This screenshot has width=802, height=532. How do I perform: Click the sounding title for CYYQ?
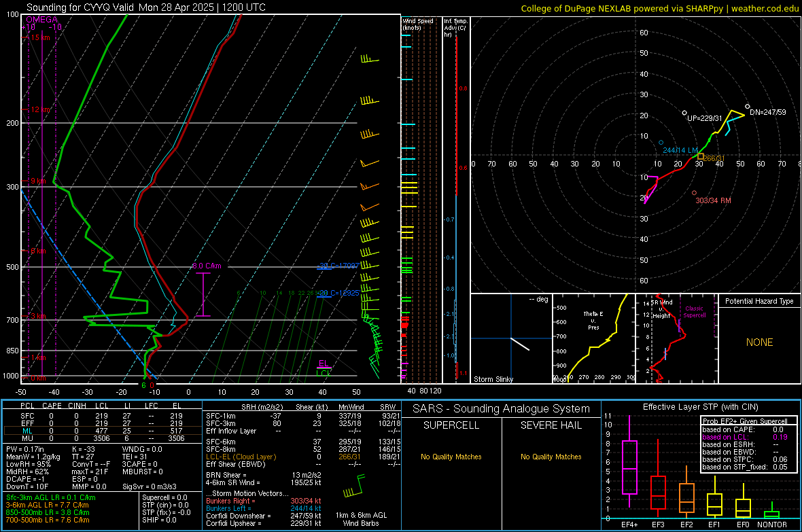coord(145,7)
